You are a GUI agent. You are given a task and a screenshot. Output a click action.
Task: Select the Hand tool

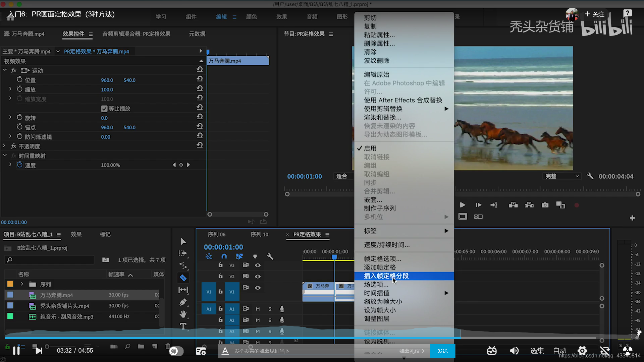[x=183, y=314]
